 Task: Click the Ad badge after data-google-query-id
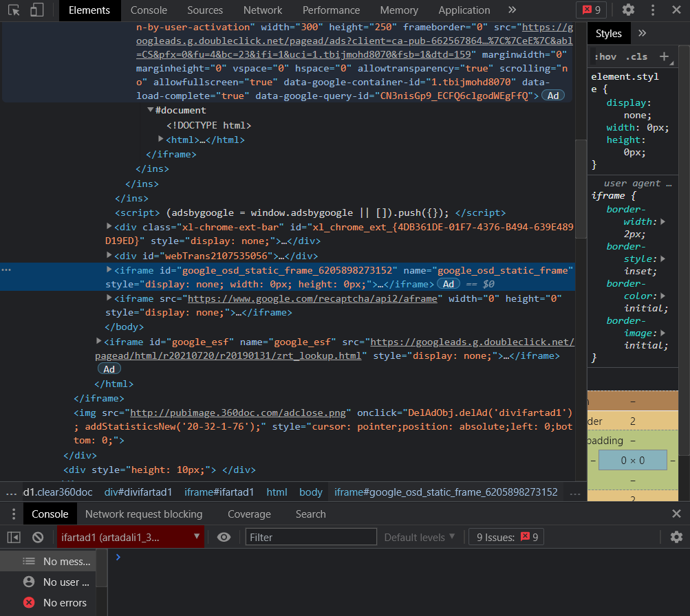point(552,96)
